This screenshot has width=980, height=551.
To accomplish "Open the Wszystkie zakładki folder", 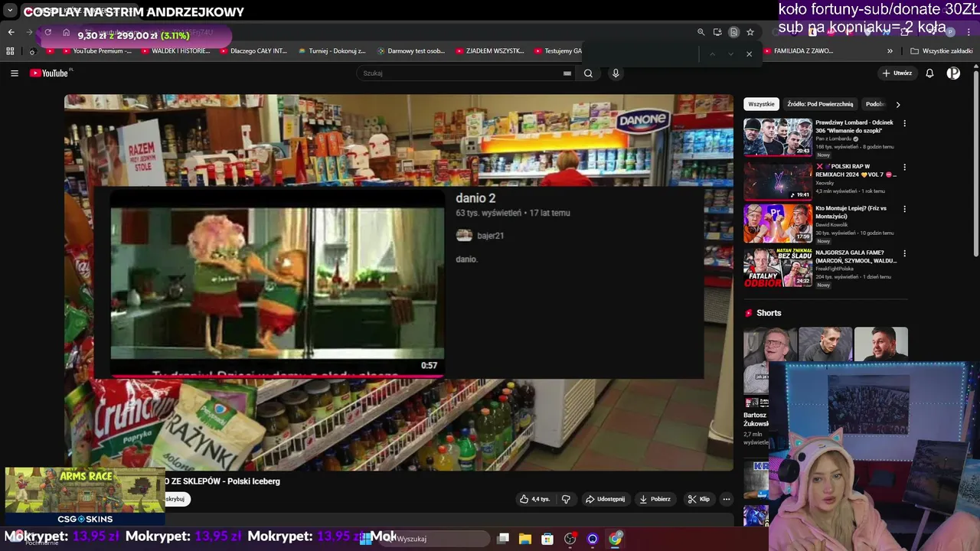I will point(942,51).
